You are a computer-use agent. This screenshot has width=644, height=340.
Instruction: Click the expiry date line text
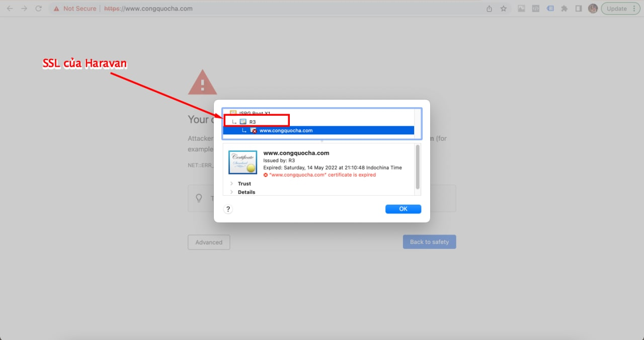333,167
